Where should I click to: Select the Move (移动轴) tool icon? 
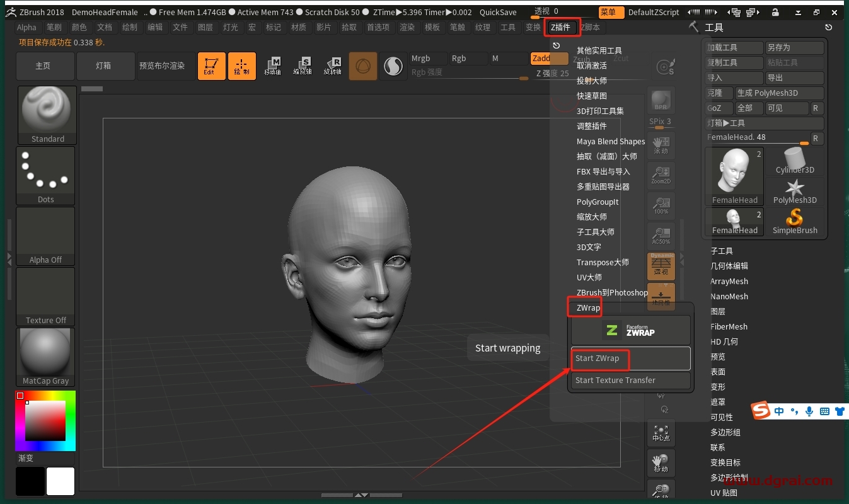[273, 66]
